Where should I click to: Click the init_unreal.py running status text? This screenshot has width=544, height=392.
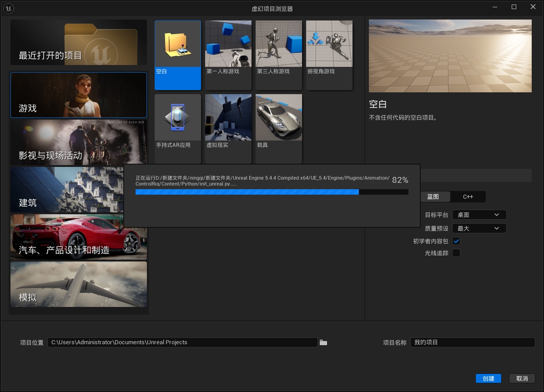(262, 181)
